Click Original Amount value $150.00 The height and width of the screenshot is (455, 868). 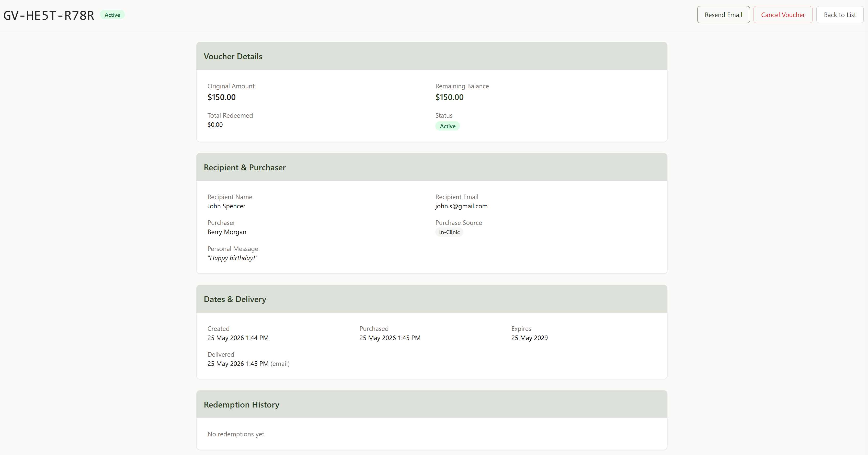[221, 97]
